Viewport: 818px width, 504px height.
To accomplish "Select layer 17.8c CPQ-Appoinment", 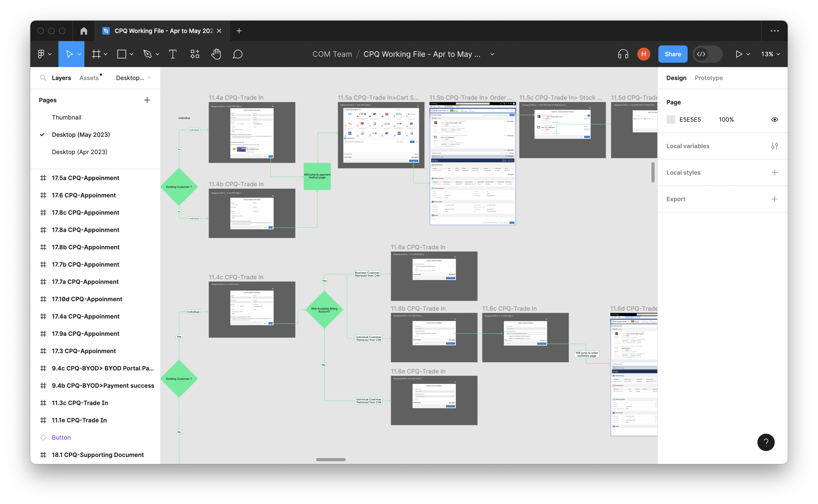I will [x=85, y=213].
